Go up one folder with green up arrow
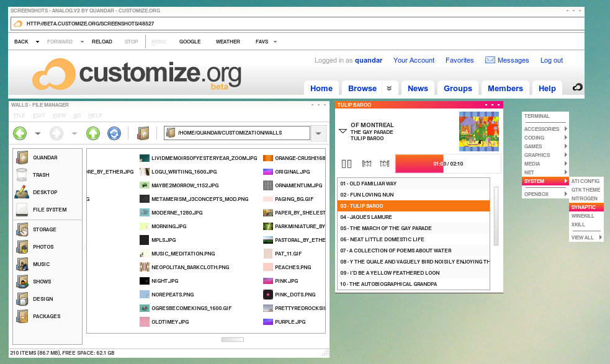The width and height of the screenshot is (610, 364). (93, 133)
